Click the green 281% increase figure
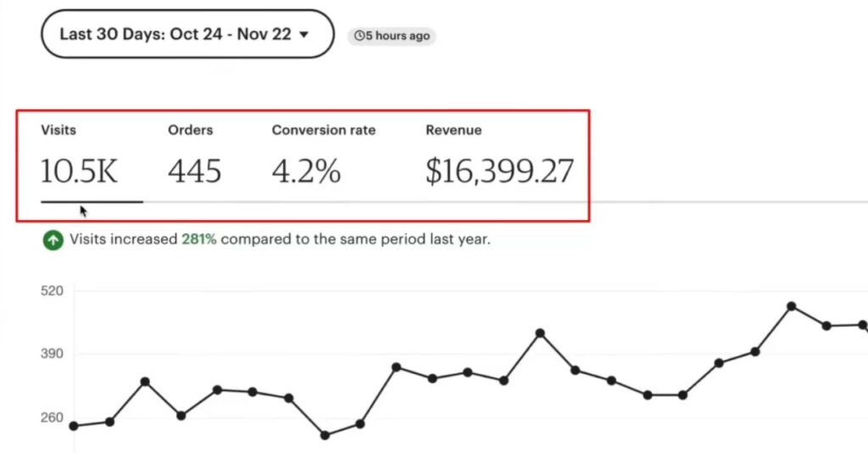This screenshot has width=868, height=453. [x=199, y=240]
